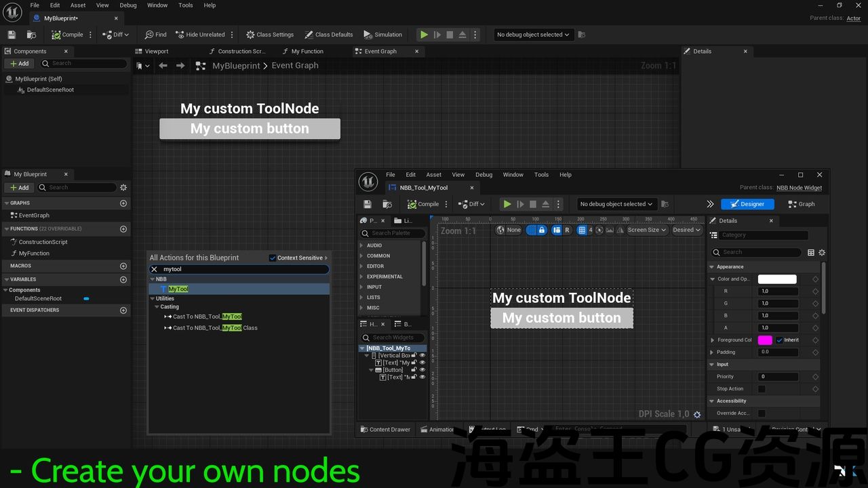
Task: Open the Debug menu in main menu bar
Action: point(128,5)
